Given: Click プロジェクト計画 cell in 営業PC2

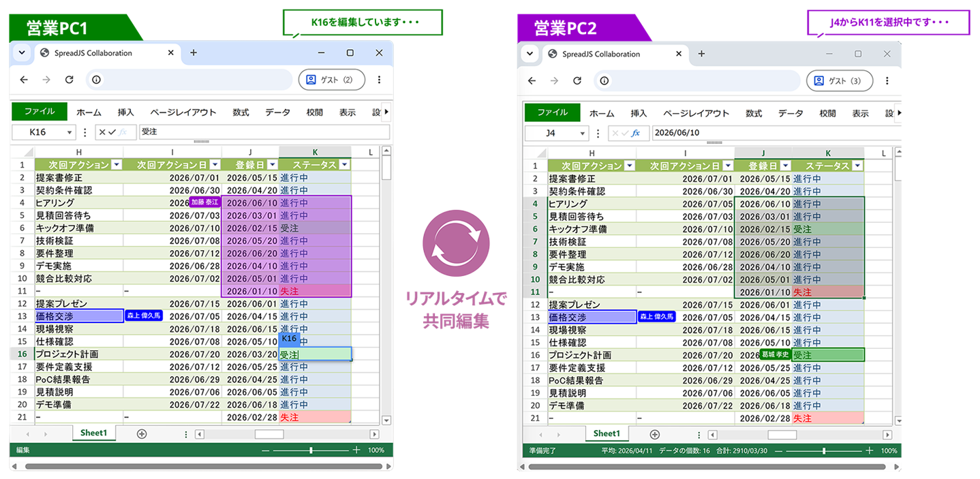Looking at the screenshot, I should 592,355.
